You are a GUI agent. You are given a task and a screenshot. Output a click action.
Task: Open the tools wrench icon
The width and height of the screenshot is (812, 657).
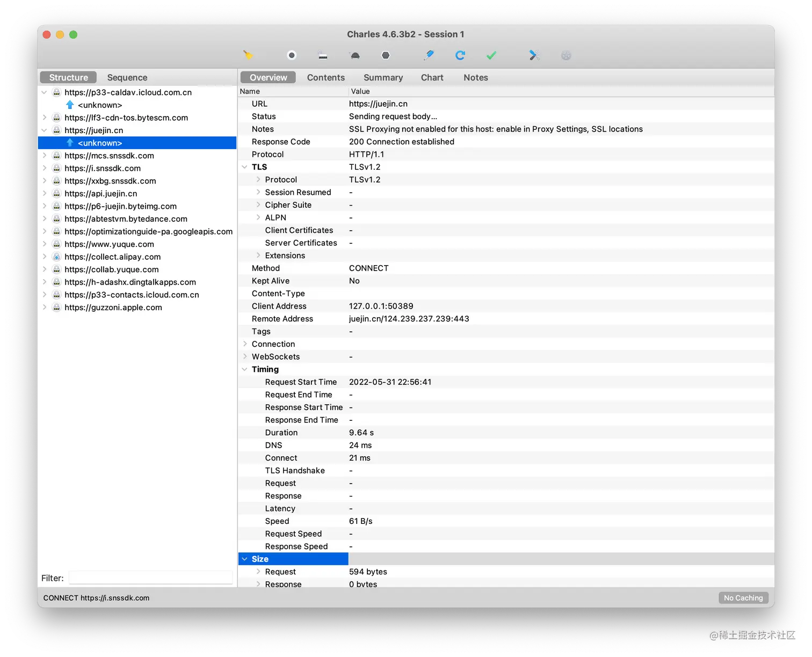(x=534, y=55)
